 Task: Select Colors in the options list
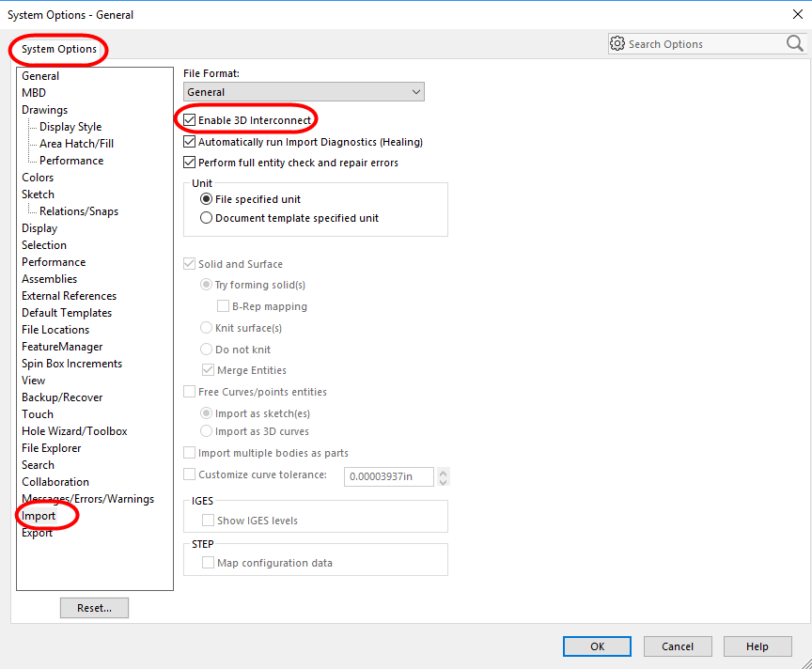[38, 178]
